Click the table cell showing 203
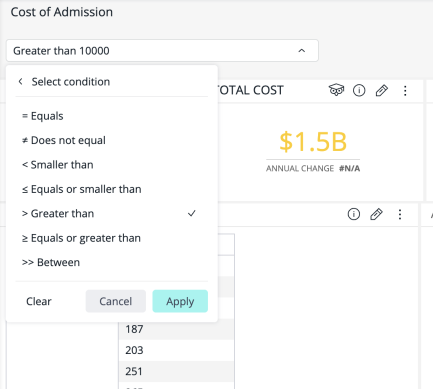 (x=176, y=350)
